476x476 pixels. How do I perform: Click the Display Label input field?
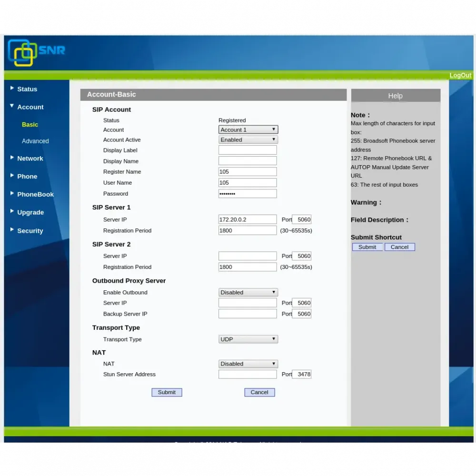(x=248, y=150)
